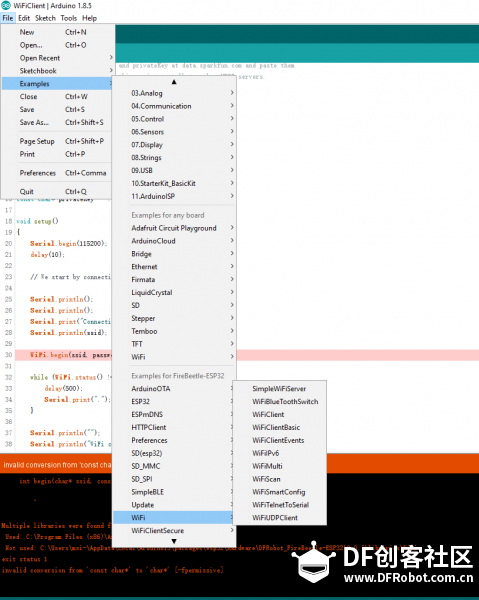Open ESPmDNS examples submenu

174,415
